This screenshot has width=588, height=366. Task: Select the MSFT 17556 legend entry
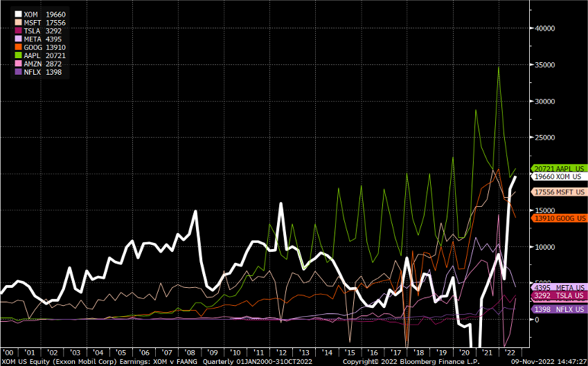(40, 23)
